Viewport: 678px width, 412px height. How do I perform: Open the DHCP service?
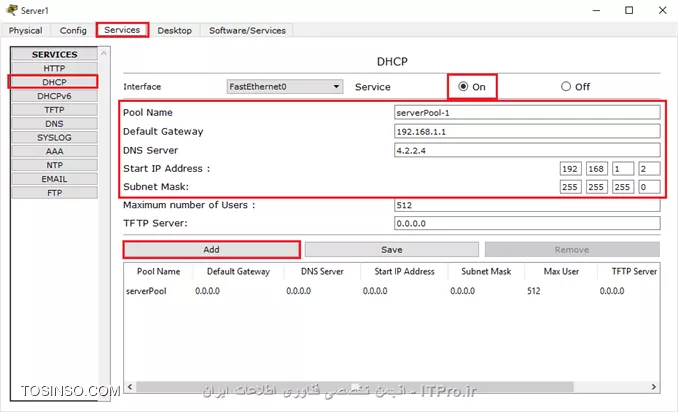pyautogui.click(x=54, y=82)
